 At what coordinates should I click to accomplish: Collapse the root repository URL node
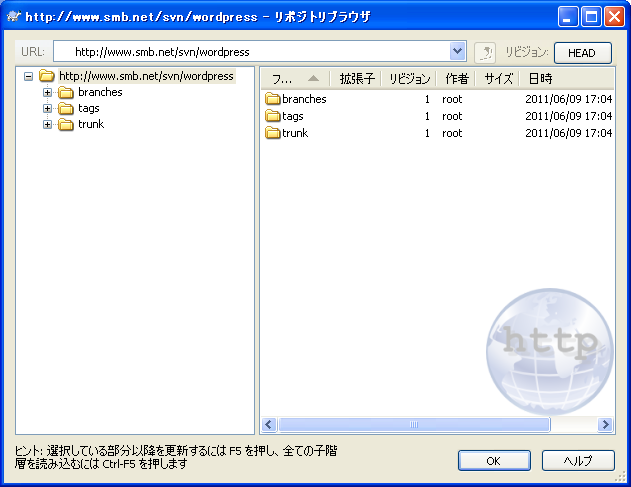click(x=28, y=76)
